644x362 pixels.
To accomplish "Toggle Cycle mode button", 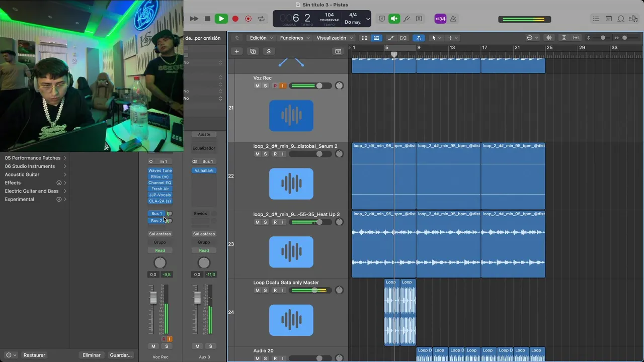I will pos(261,19).
